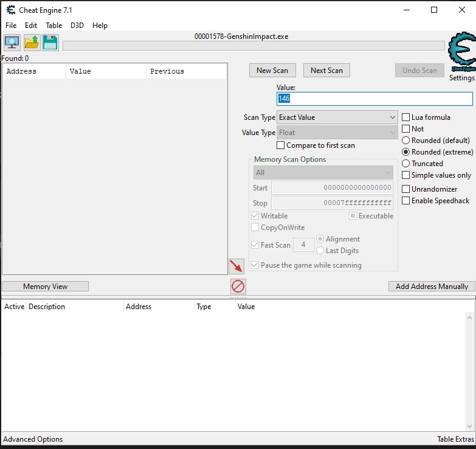
Task: Click the Stop address field
Action: pyautogui.click(x=332, y=203)
